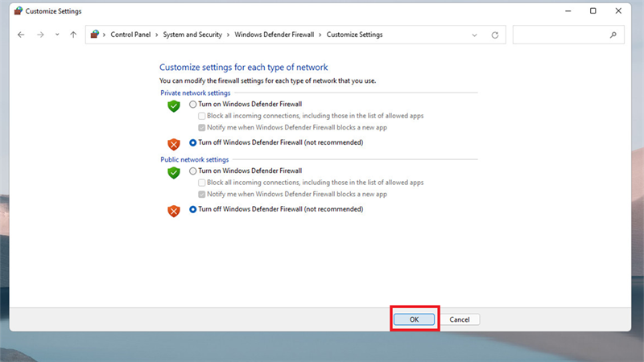Click the Cancel button
Image resolution: width=644 pixels, height=362 pixels.
point(459,319)
